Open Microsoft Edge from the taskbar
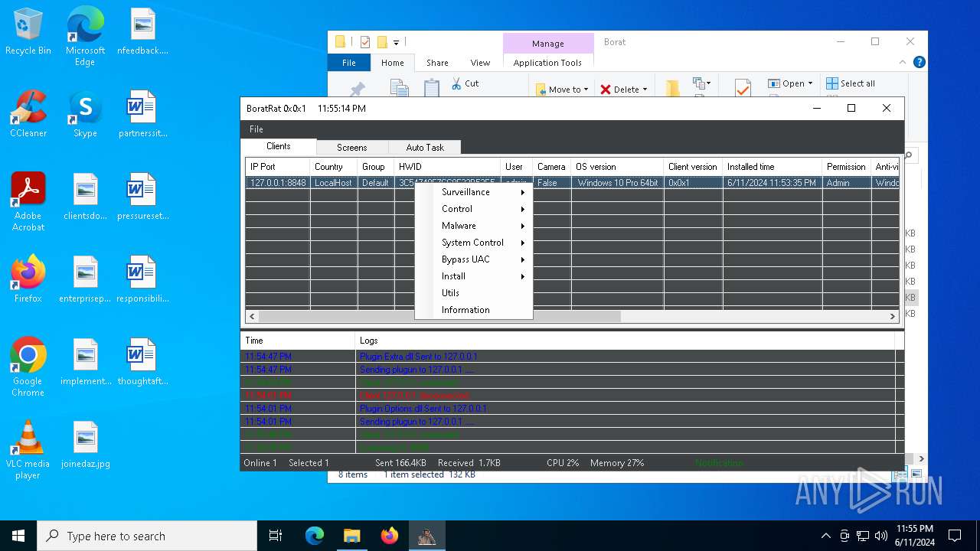 [315, 536]
